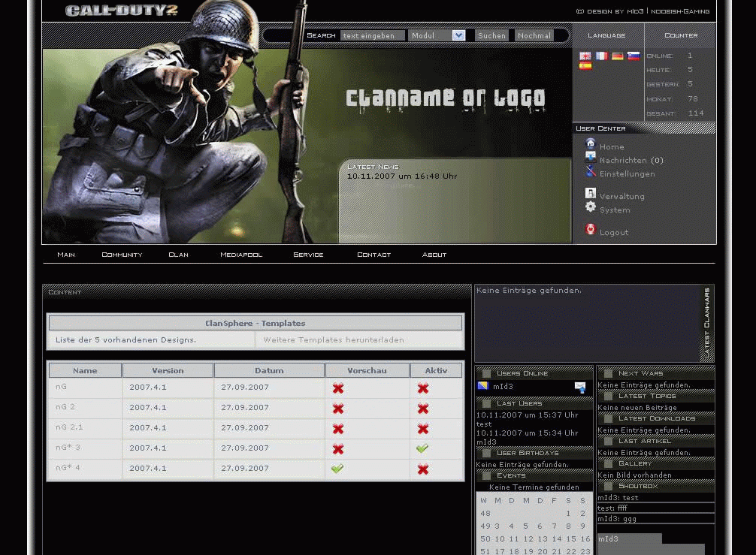Viewport: 756px width, 555px height.
Task: Pick the Slovenian flag language icon
Action: coord(634,56)
